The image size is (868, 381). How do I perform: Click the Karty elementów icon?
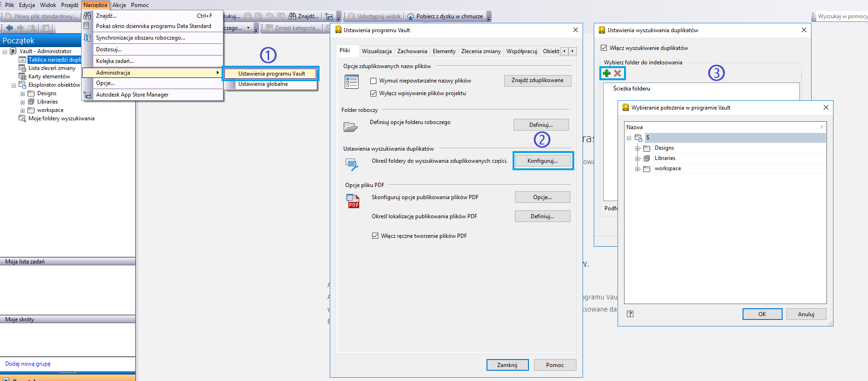click(x=22, y=76)
